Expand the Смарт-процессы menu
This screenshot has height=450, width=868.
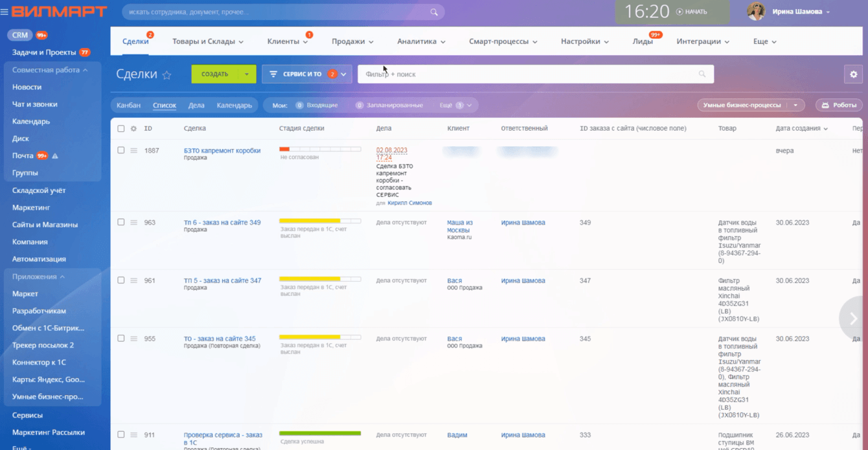[x=503, y=41]
